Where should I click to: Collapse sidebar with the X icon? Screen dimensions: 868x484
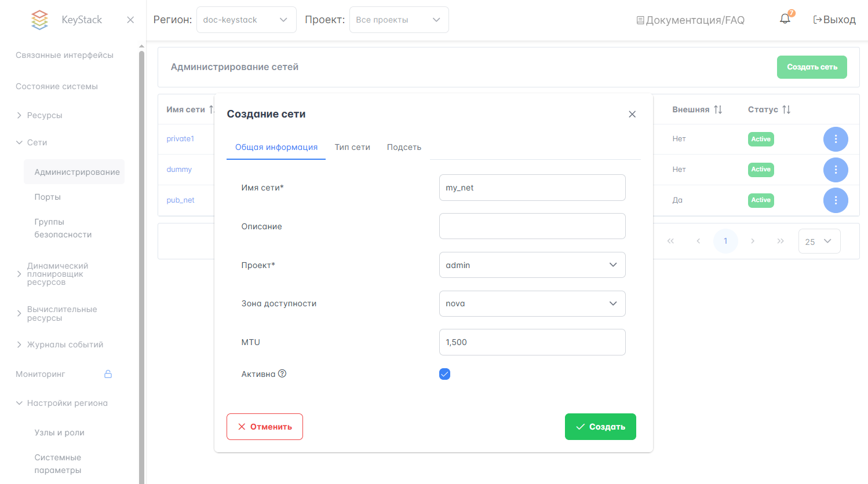(x=130, y=20)
